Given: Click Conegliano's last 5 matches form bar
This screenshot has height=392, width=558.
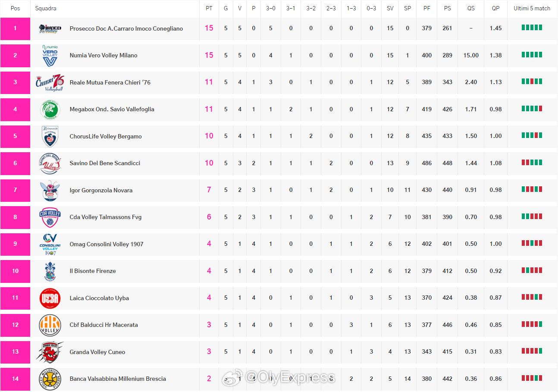Looking at the screenshot, I should point(532,28).
